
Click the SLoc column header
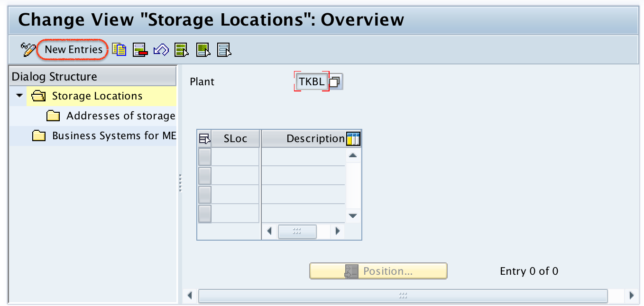236,139
